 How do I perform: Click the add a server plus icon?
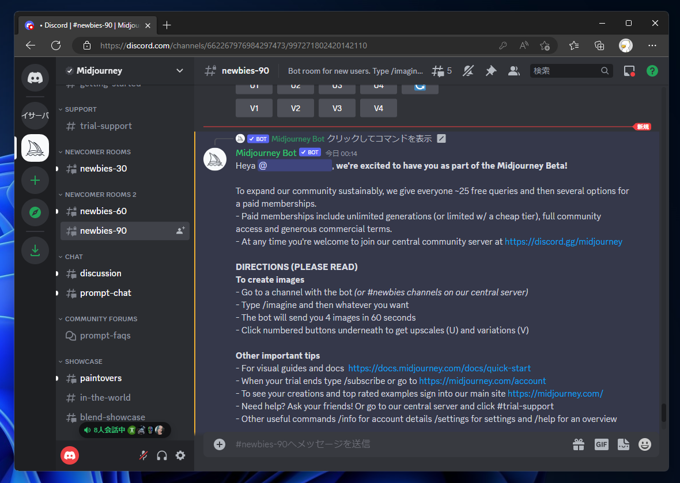point(35,180)
